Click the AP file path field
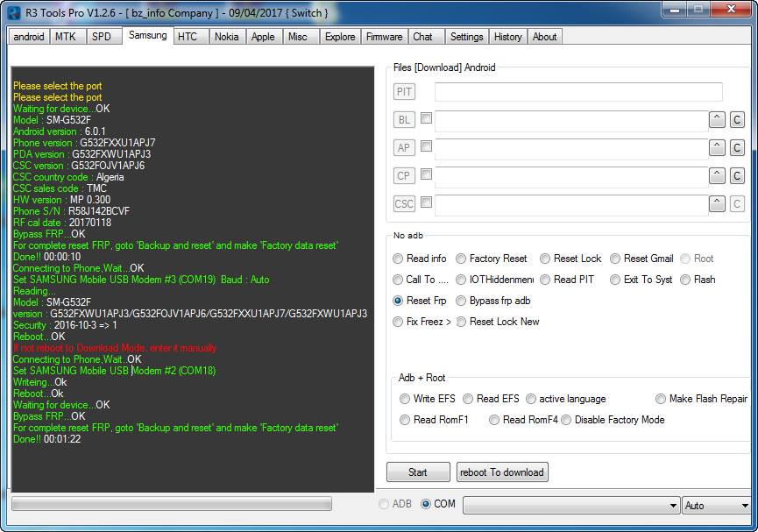758x532 pixels. coord(572,149)
